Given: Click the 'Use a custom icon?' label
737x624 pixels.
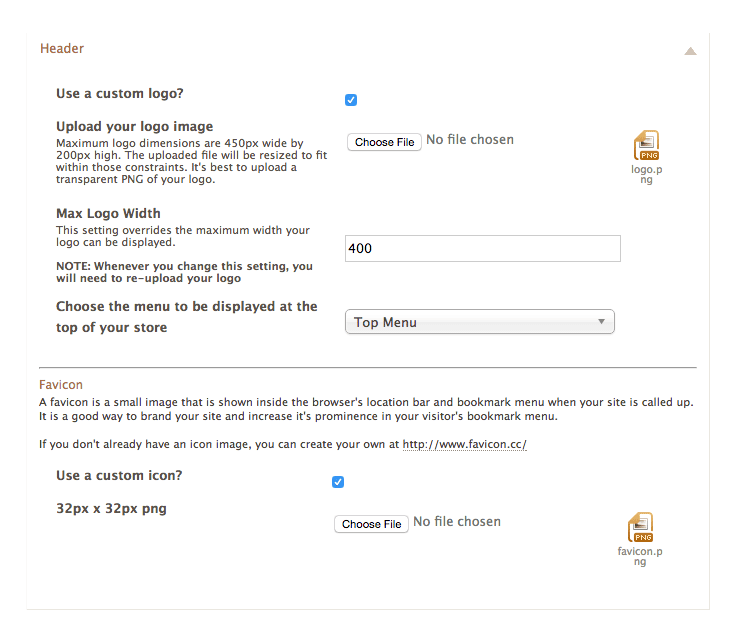Looking at the screenshot, I should (119, 475).
